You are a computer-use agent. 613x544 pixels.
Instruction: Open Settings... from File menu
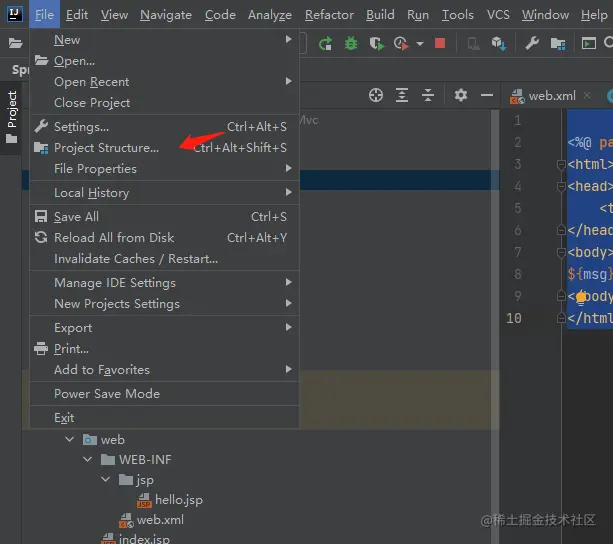pos(165,127)
